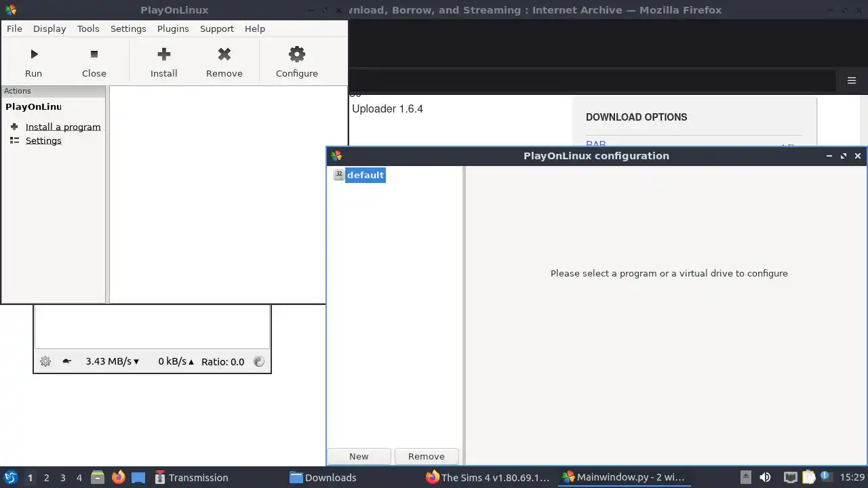Launch Firefox icon in taskbar quick launch
Image resolution: width=868 pixels, height=488 pixels.
click(x=118, y=477)
